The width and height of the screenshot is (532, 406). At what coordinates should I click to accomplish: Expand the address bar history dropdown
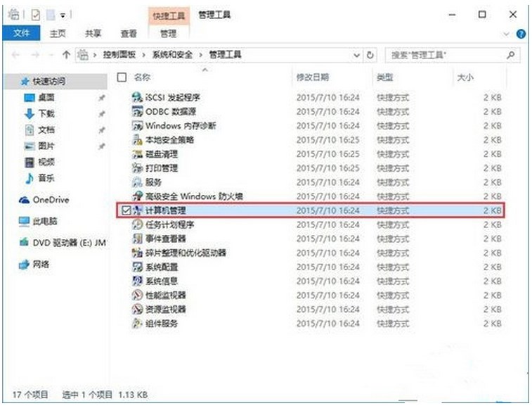(x=358, y=54)
